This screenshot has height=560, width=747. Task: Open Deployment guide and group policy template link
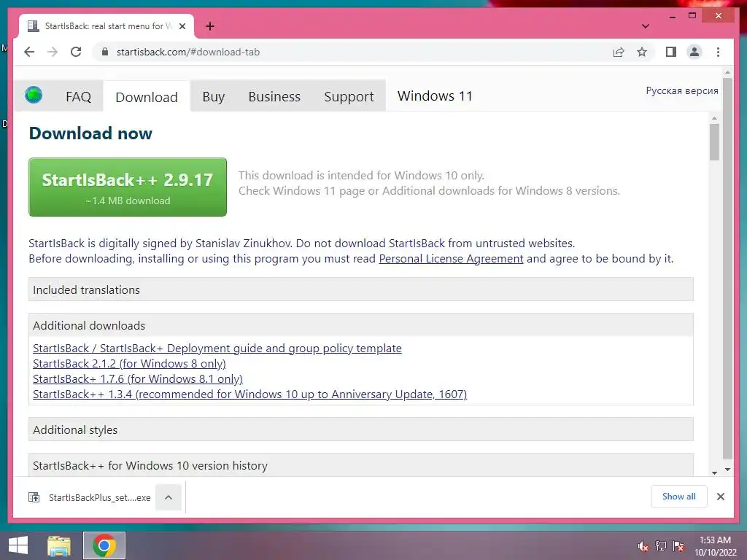[217, 348]
